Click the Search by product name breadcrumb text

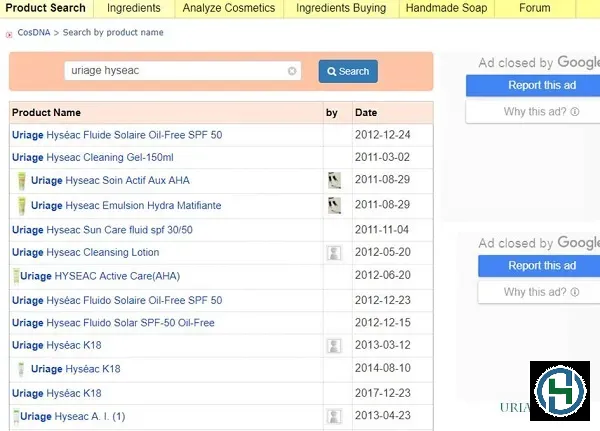tap(113, 33)
